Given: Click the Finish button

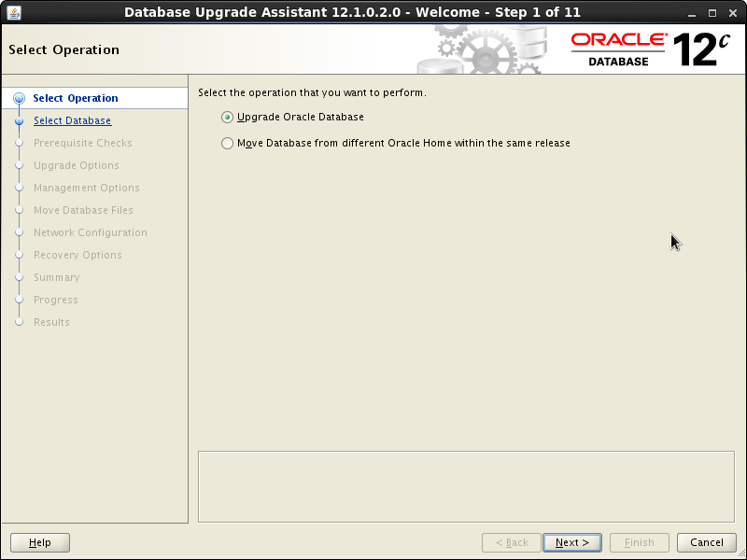Looking at the screenshot, I should 639,542.
